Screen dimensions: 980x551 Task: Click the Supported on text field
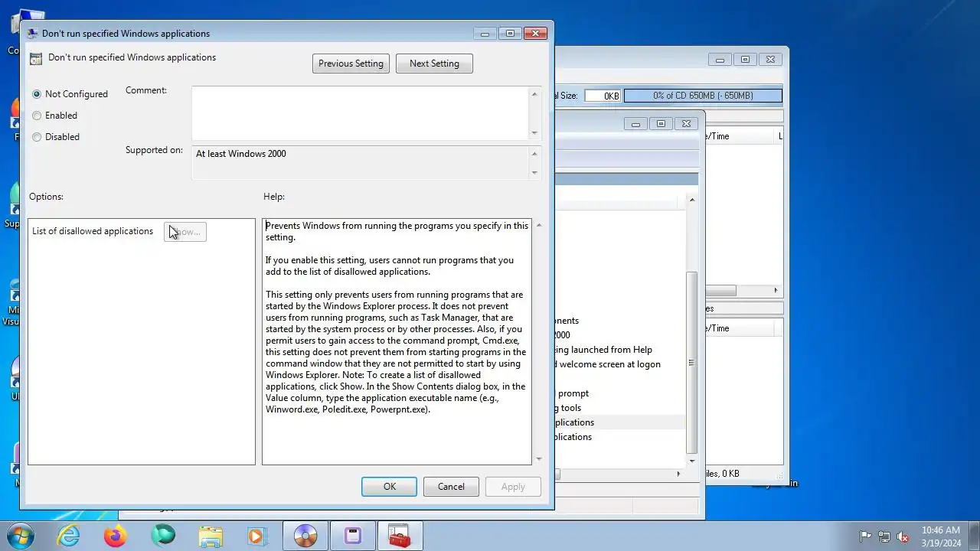pos(360,163)
